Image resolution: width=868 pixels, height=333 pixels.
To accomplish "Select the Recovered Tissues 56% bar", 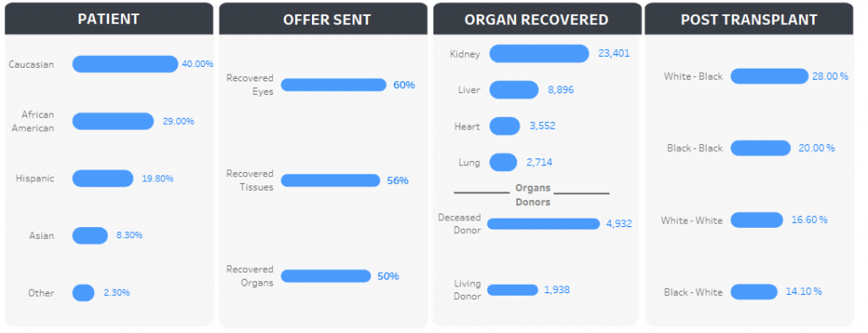I will pyautogui.click(x=331, y=180).
